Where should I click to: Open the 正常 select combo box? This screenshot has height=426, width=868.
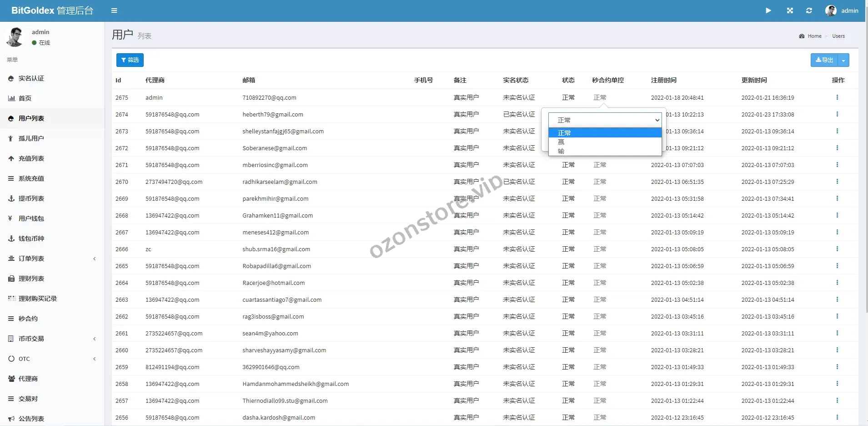point(605,120)
